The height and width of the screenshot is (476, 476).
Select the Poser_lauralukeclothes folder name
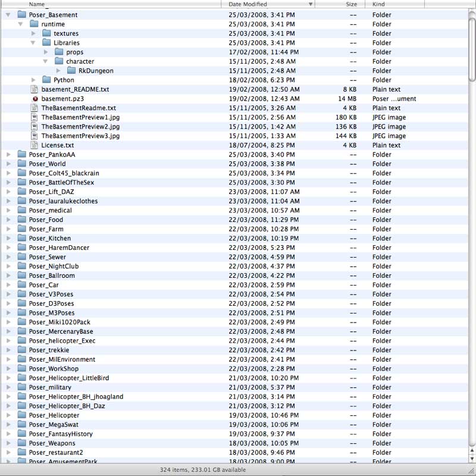pos(63,201)
